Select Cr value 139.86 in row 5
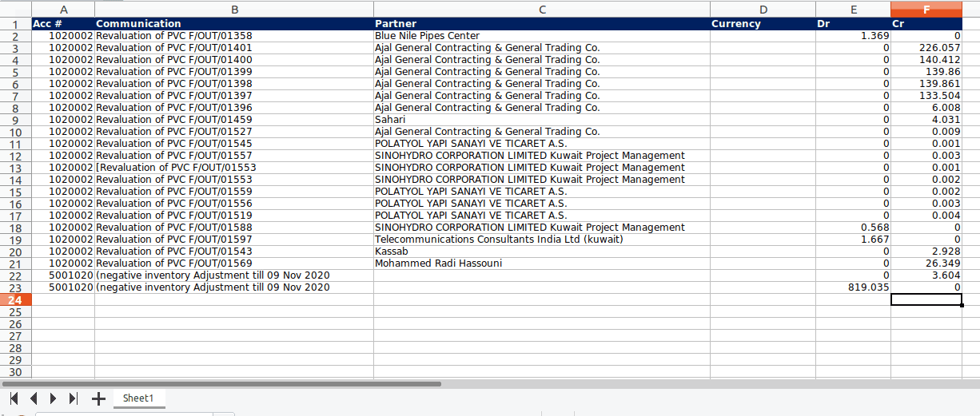The image size is (980, 416). coord(926,72)
